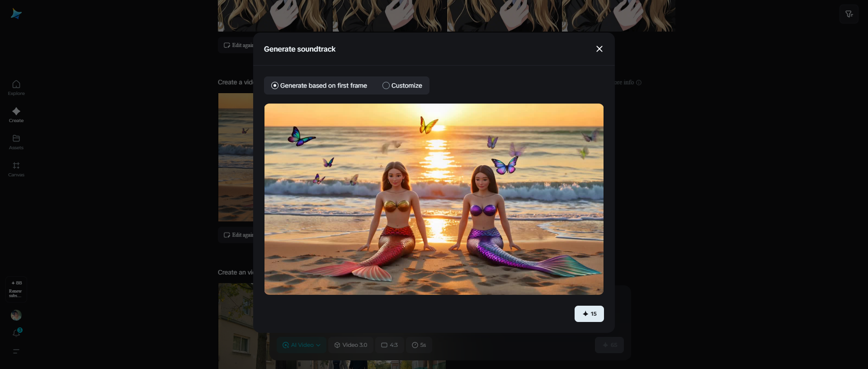
Task: Choose the Customize radio option
Action: (402, 85)
